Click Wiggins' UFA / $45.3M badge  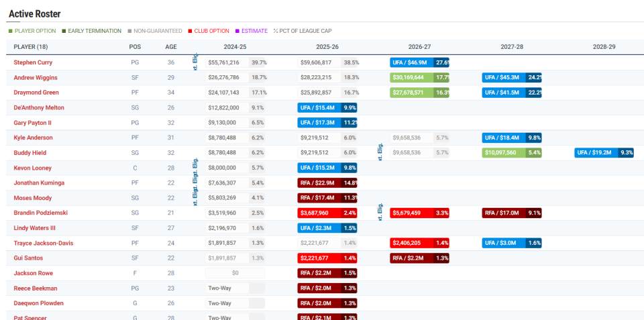[x=512, y=78]
